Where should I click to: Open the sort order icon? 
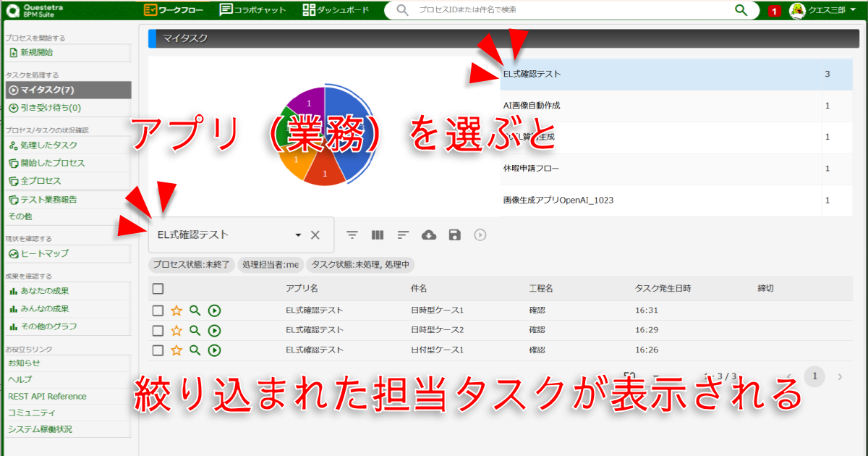(x=403, y=235)
